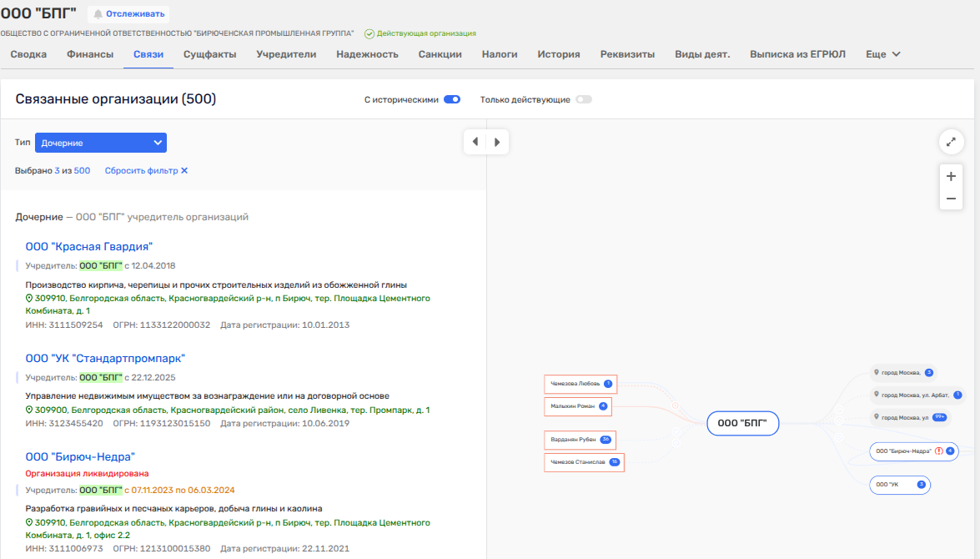Viewport: 980px width, 559px height.
Task: Click the right arrow panel splitter
Action: [x=497, y=142]
